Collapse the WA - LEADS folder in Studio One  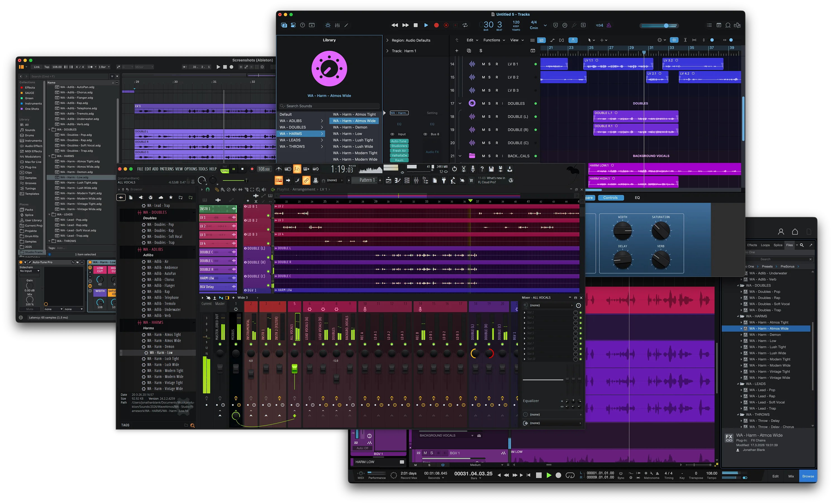[738, 384]
